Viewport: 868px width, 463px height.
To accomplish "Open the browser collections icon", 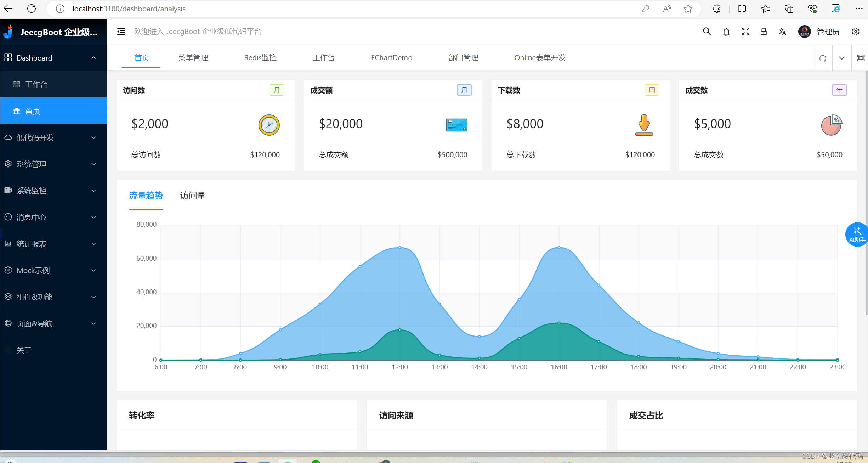I will pyautogui.click(x=789, y=9).
